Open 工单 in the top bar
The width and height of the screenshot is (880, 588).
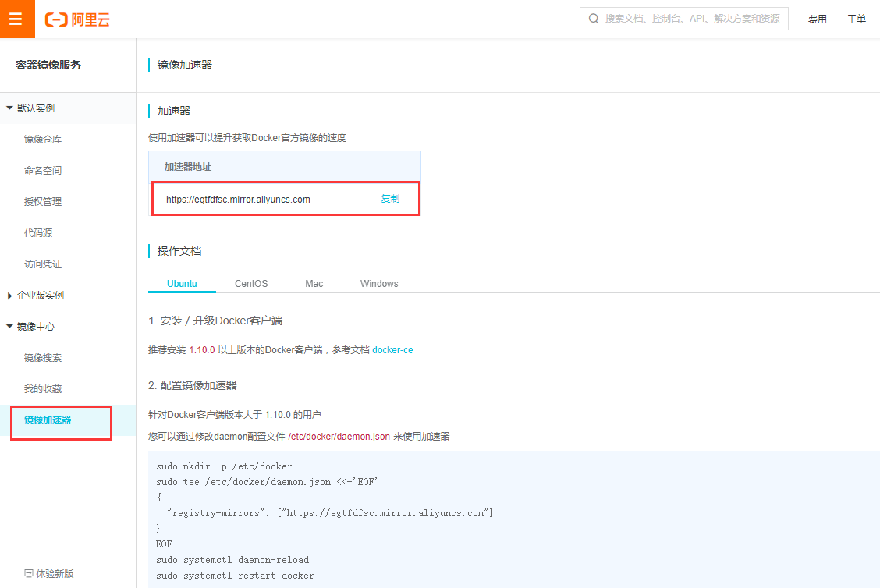tap(857, 19)
